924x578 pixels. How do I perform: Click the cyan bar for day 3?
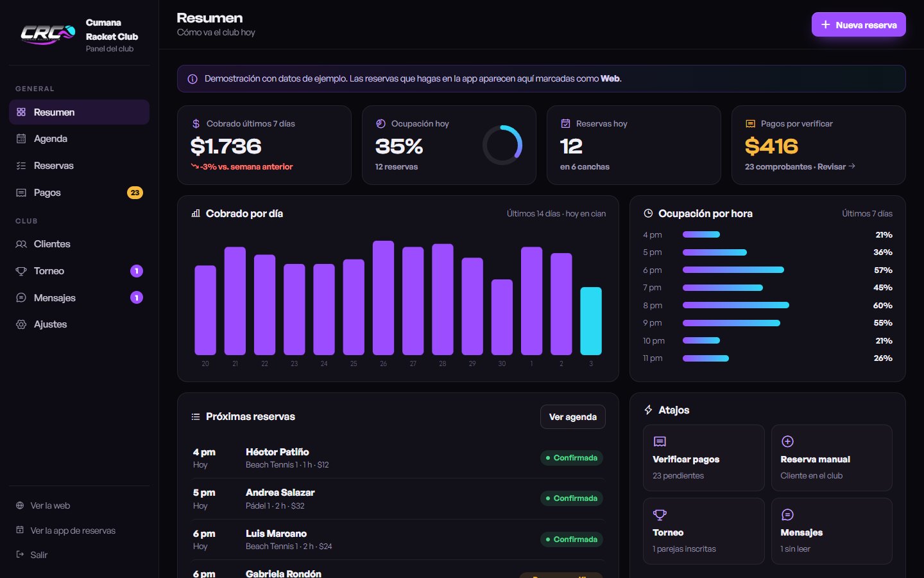[591, 321]
